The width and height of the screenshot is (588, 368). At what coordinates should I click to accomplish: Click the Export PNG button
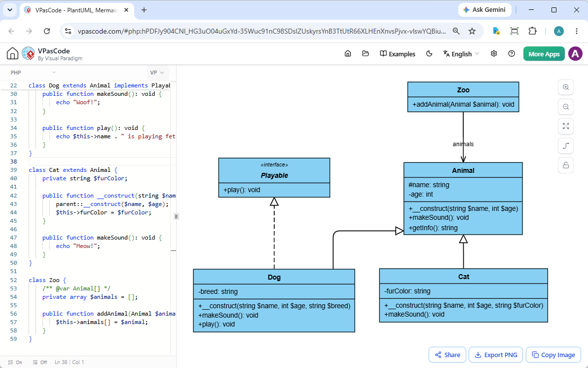click(x=496, y=355)
